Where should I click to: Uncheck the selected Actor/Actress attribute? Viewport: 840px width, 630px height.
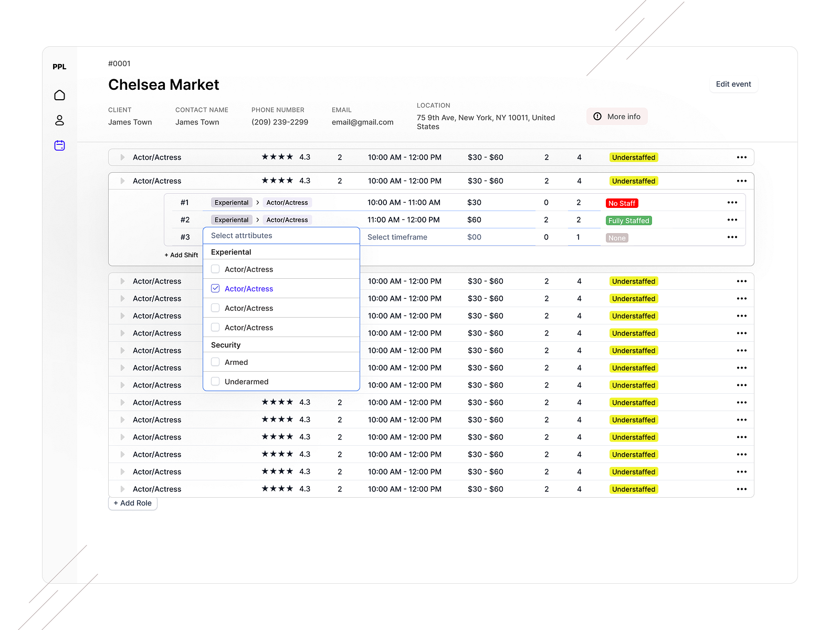215,288
